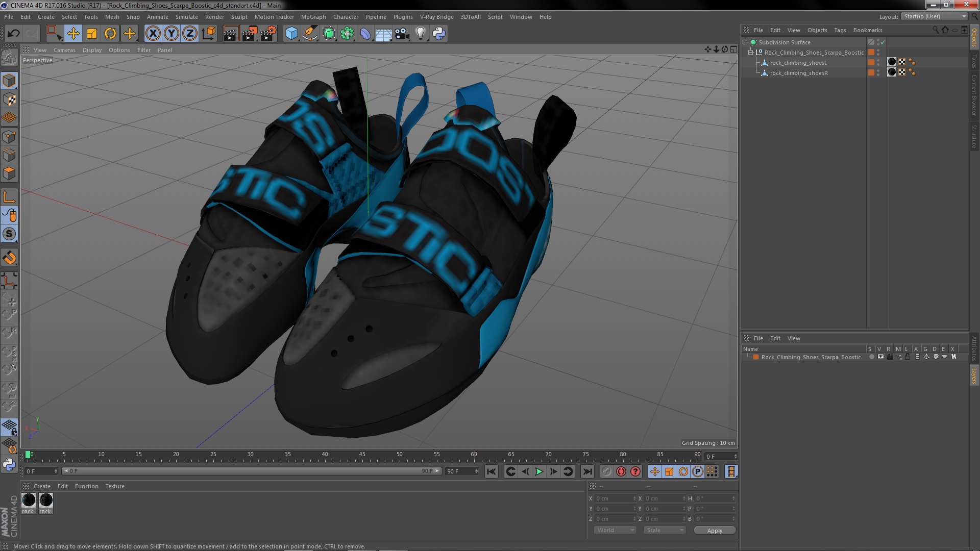Add a Subdivision Surface generator
The image size is (980, 551).
click(x=329, y=34)
